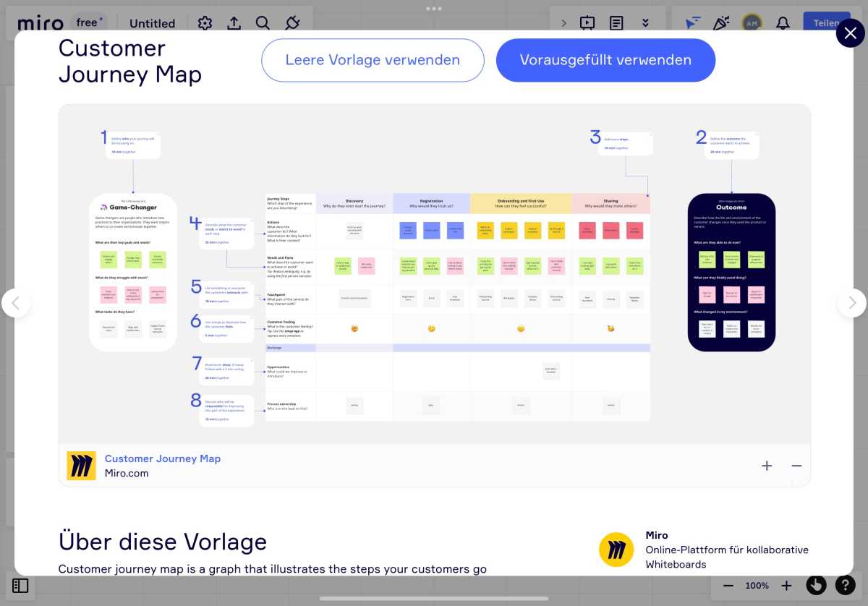The width and height of the screenshot is (868, 606).
Task: Click the Onboarding and First Use header
Action: pyautogui.click(x=521, y=203)
